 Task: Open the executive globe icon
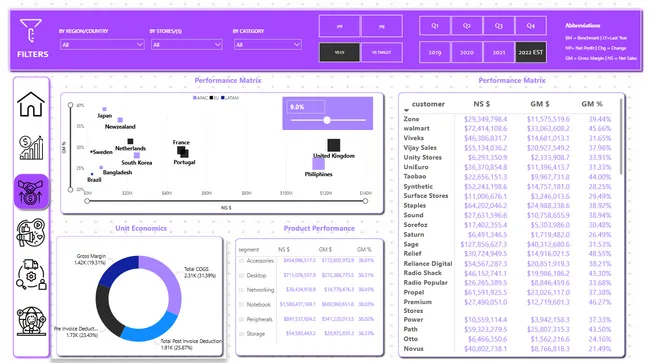(31, 320)
